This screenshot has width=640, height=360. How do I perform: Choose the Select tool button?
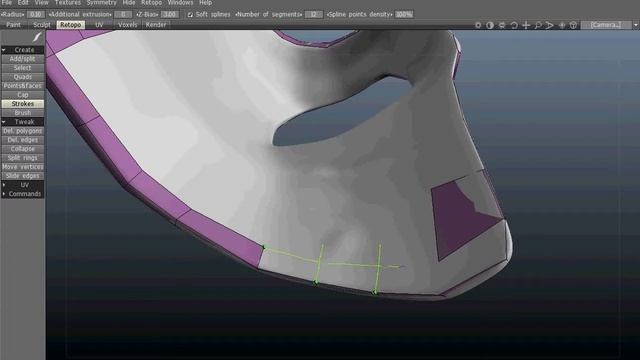pyautogui.click(x=23, y=68)
